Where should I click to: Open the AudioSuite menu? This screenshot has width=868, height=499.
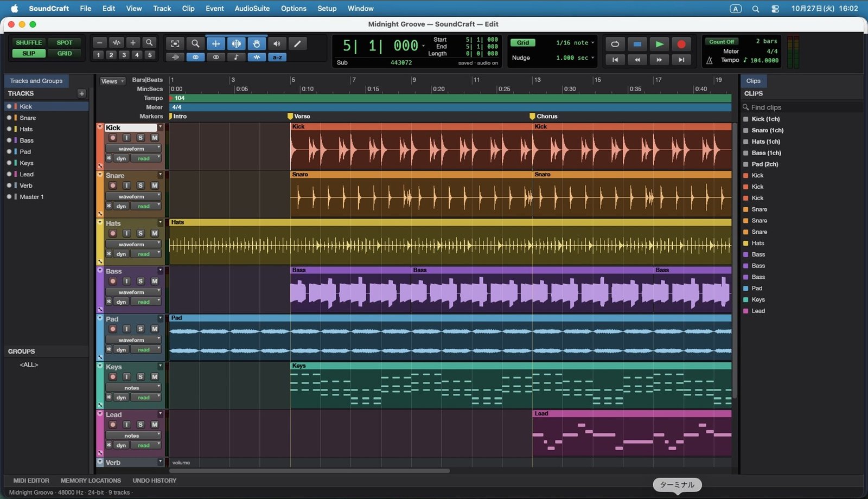[x=252, y=8]
